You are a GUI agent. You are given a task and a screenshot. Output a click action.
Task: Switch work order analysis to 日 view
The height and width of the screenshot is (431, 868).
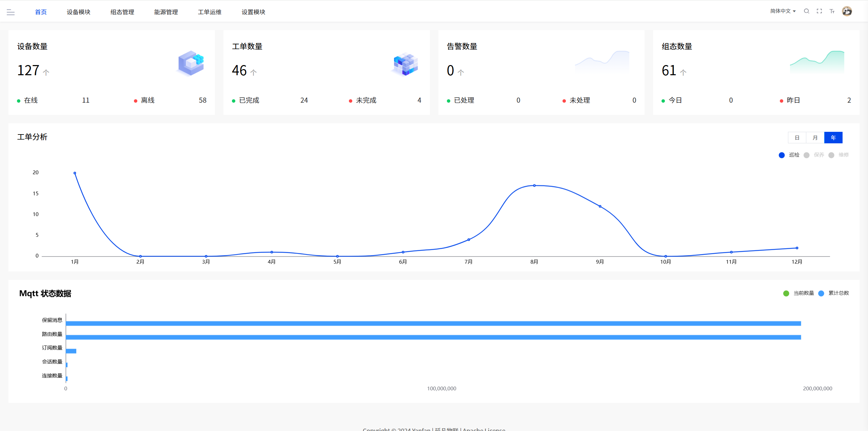[x=797, y=138]
